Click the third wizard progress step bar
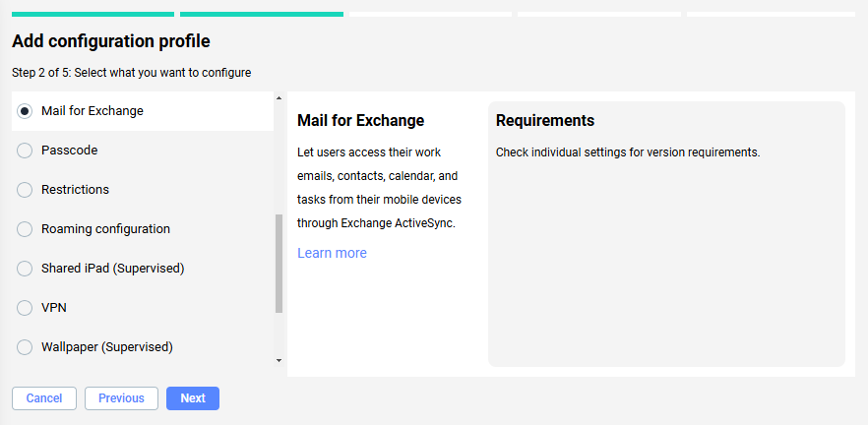This screenshot has width=868, height=425. coord(430,15)
